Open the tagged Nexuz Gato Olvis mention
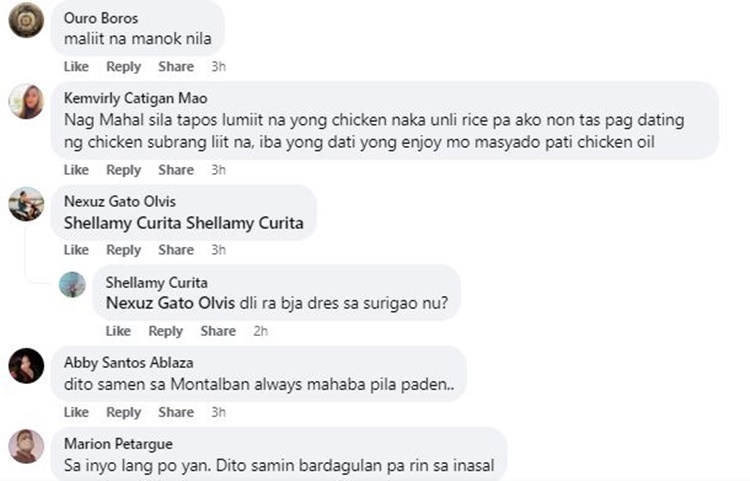 click(162, 302)
